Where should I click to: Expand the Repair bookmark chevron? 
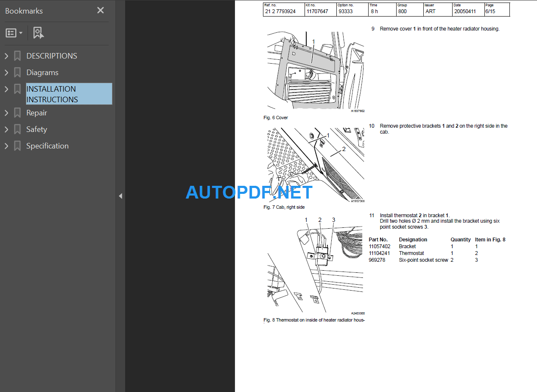tap(6, 112)
